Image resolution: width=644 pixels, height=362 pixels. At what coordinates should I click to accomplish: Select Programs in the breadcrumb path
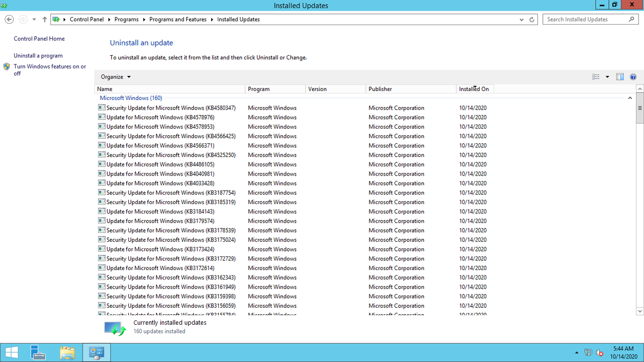click(x=126, y=19)
